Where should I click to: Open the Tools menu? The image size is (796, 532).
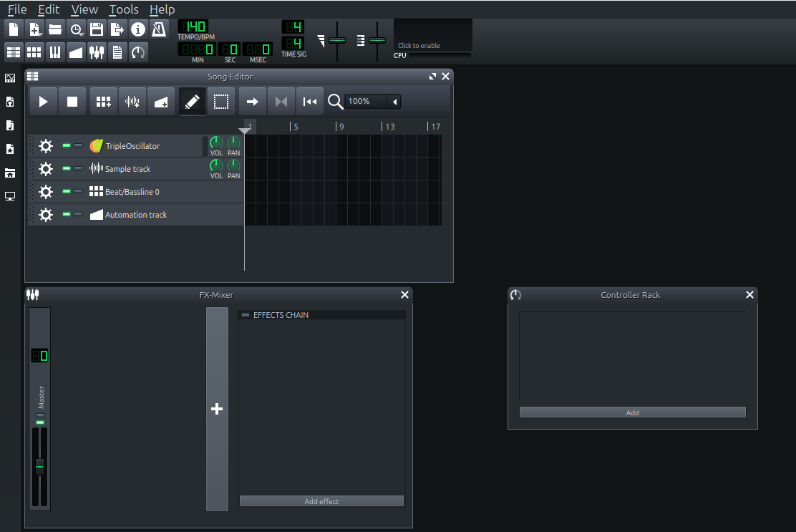[x=124, y=9]
